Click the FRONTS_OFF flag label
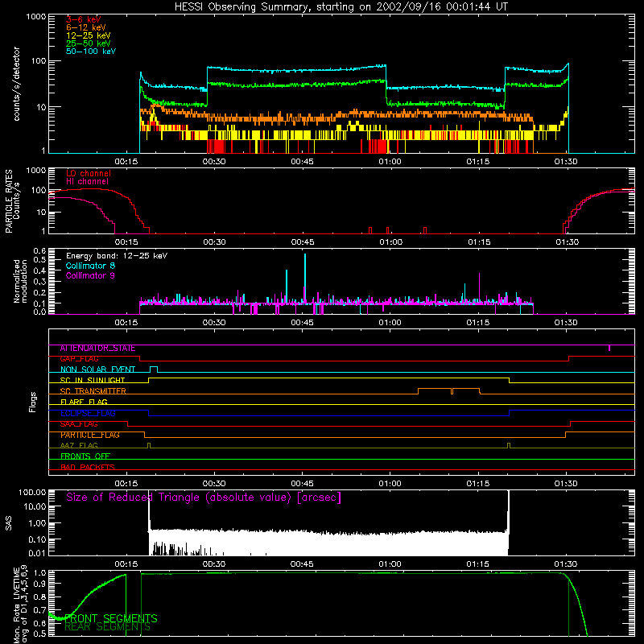Screen dimensions: 644x644 click(85, 456)
